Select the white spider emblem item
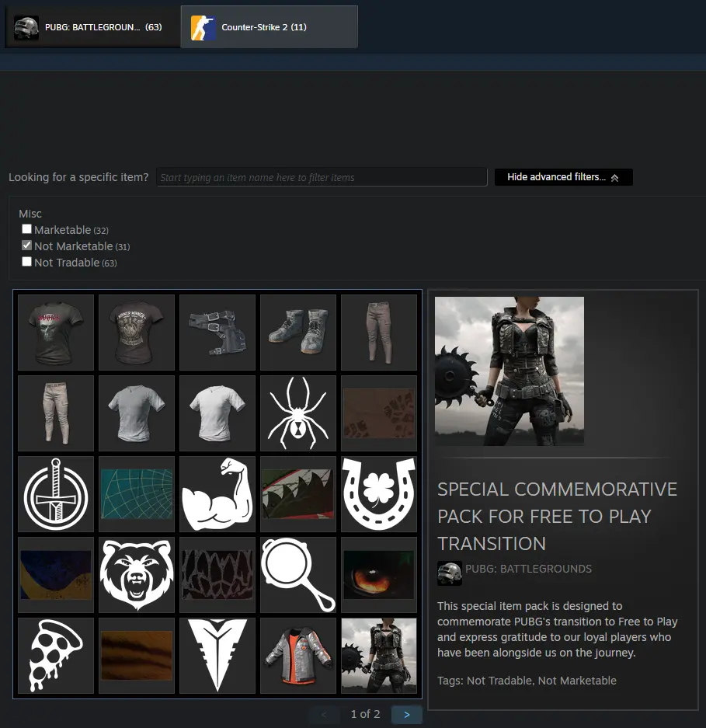 (298, 413)
